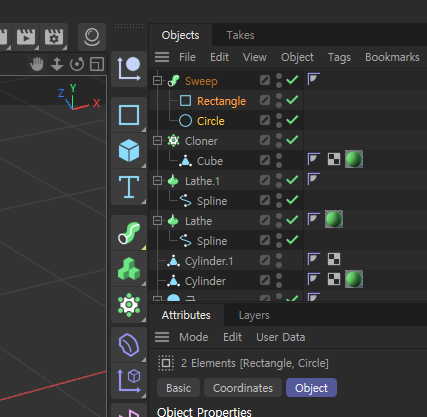Select the Phong tag on Sweep
Image resolution: width=427 pixels, height=417 pixels.
click(314, 79)
